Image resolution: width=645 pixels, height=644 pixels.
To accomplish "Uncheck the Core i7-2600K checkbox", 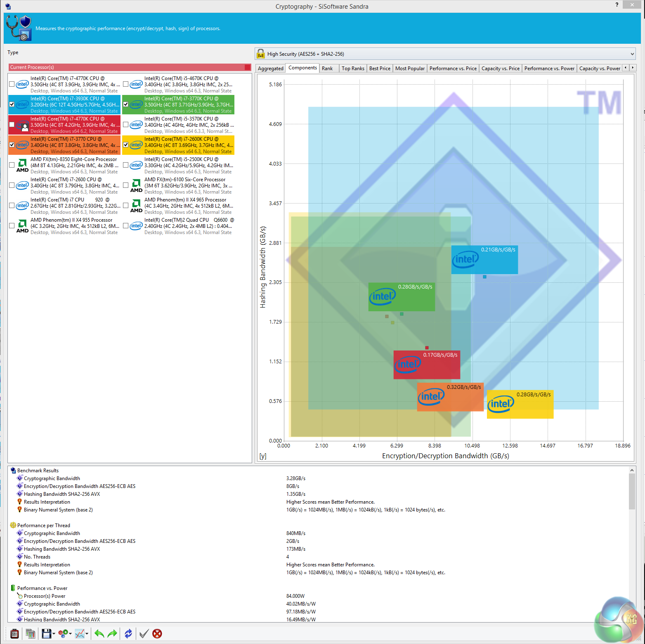I will [x=125, y=145].
